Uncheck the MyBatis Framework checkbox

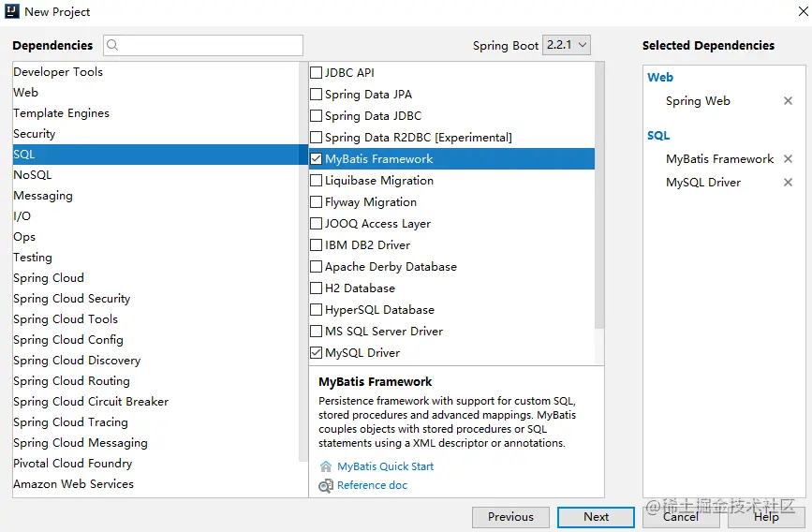pos(317,159)
